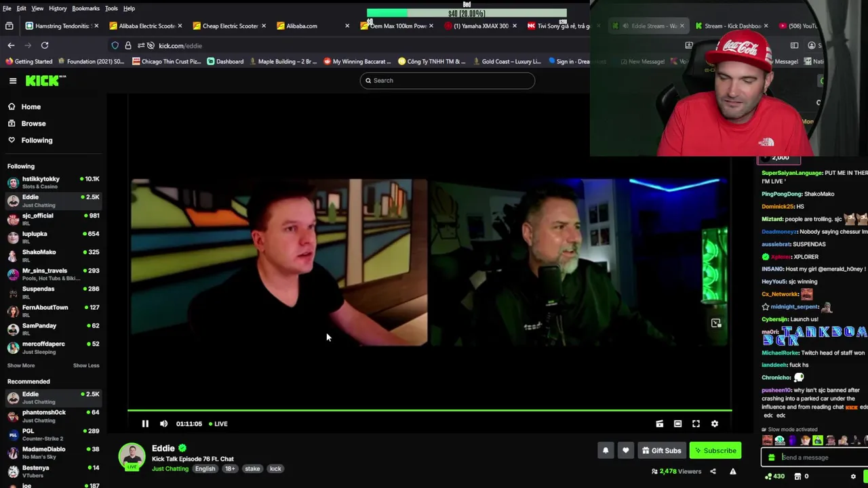Click the picture-in-picture icon on video
Viewport: 868px width, 488px height.
716,323
